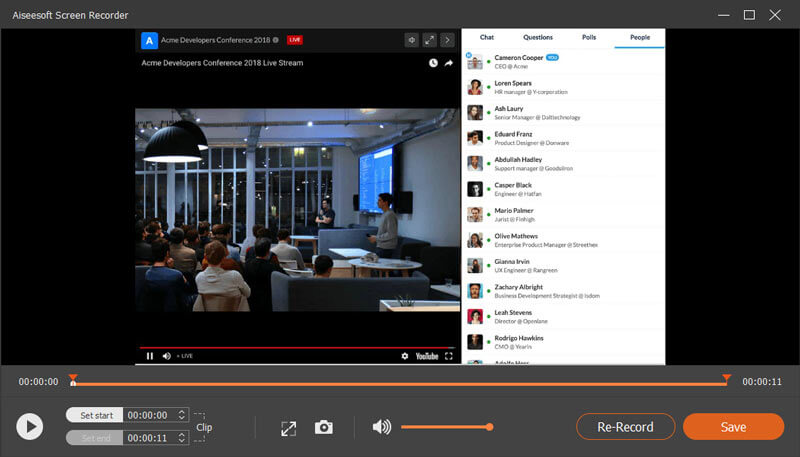Save the recording

tap(733, 427)
